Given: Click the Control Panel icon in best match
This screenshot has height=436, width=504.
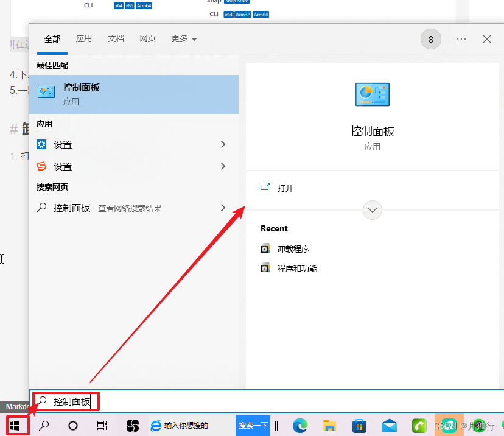Looking at the screenshot, I should point(46,93).
